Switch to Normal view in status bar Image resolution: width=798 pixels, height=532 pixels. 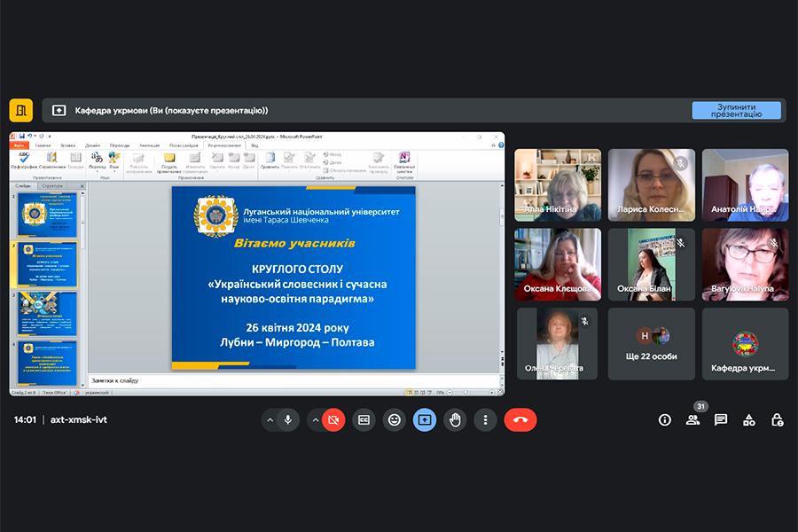[410, 393]
